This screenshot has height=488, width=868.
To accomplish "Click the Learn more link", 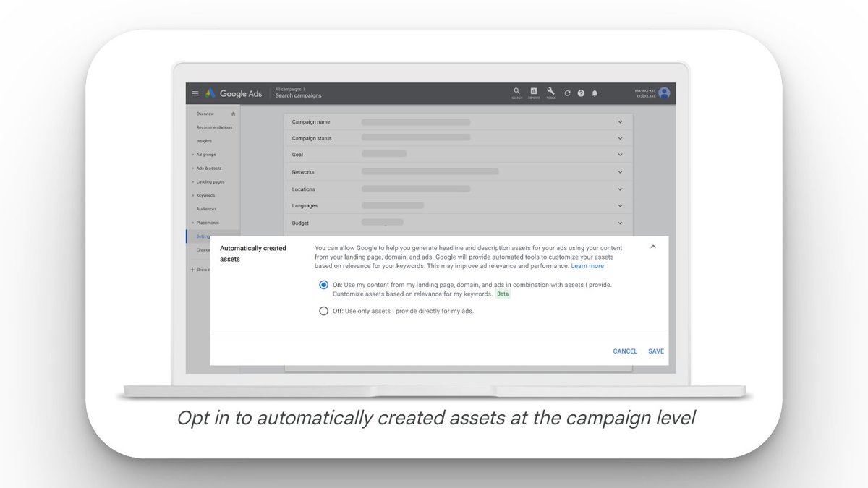I will pyautogui.click(x=587, y=266).
